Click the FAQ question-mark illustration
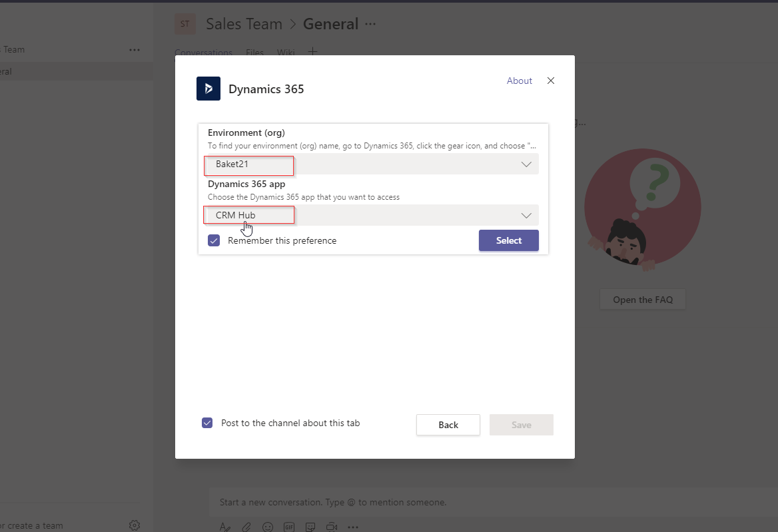Viewport: 778px width, 532px height. 643,210
